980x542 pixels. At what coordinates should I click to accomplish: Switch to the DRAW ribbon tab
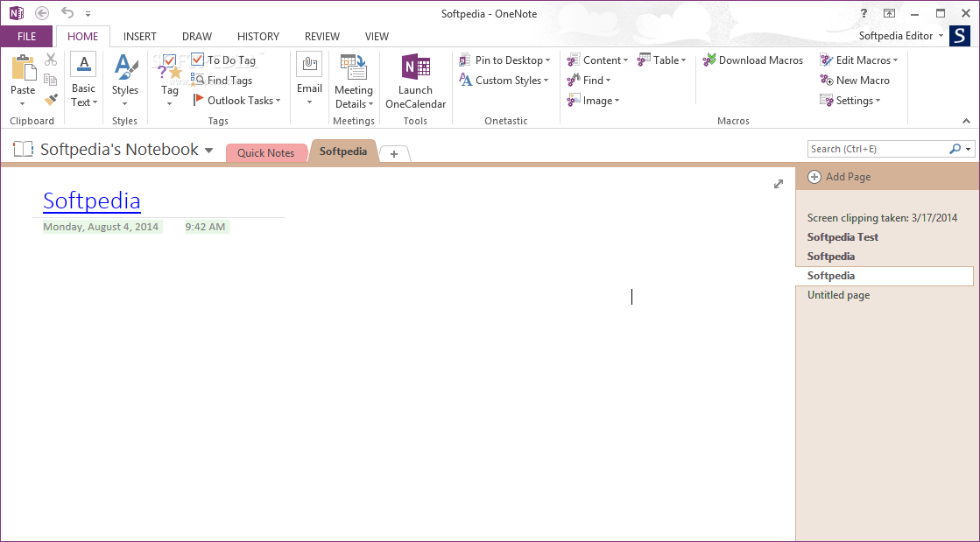click(197, 36)
